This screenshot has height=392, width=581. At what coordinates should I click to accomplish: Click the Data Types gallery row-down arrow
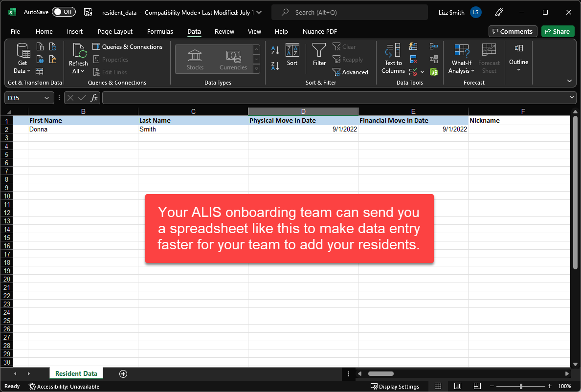click(256, 59)
